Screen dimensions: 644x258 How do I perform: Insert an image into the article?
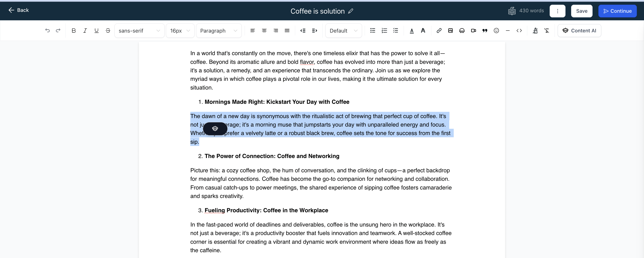(x=450, y=30)
